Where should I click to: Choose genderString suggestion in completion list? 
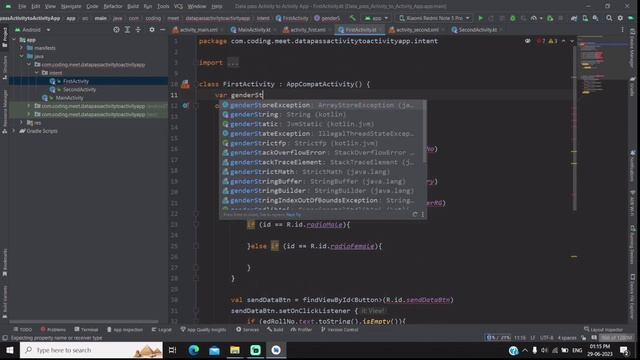click(322, 115)
